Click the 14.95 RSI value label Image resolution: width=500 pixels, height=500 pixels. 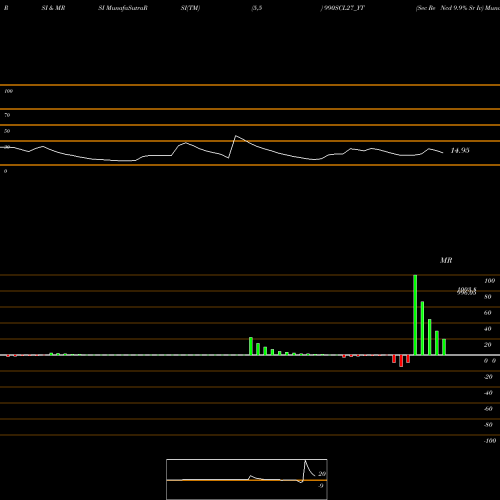point(460,151)
